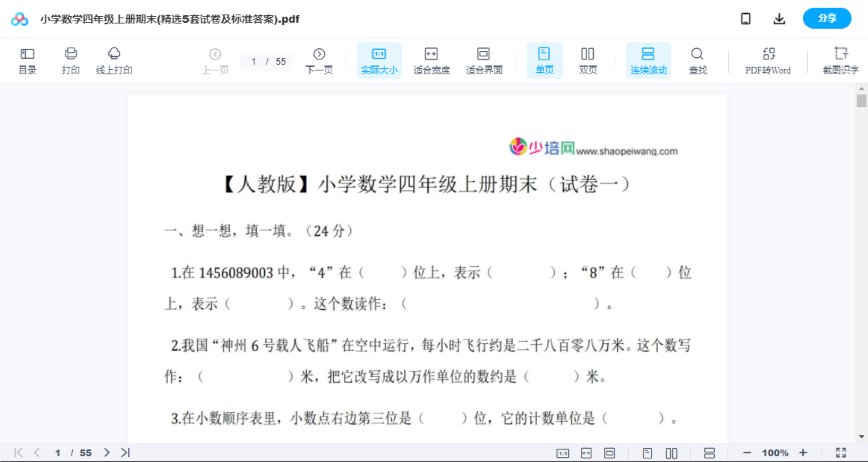Go to next page with 下一页
Viewport: 868px width, 462px height.
(319, 60)
